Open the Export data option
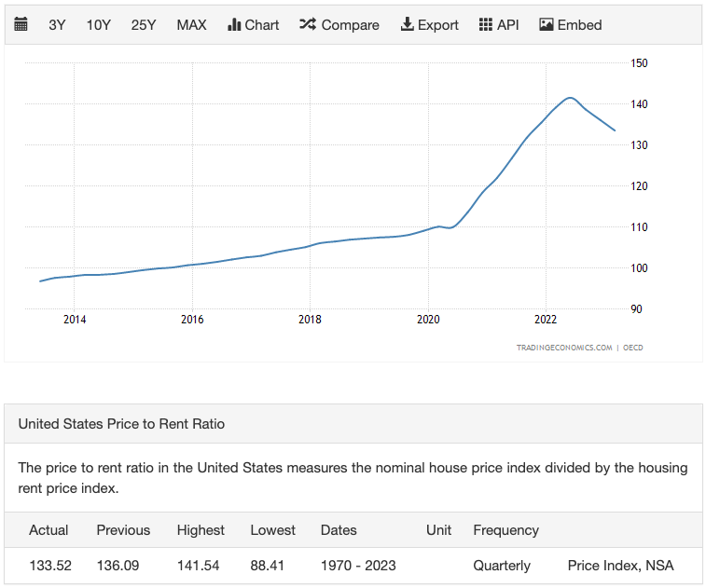This screenshot has height=588, width=706. pyautogui.click(x=438, y=25)
